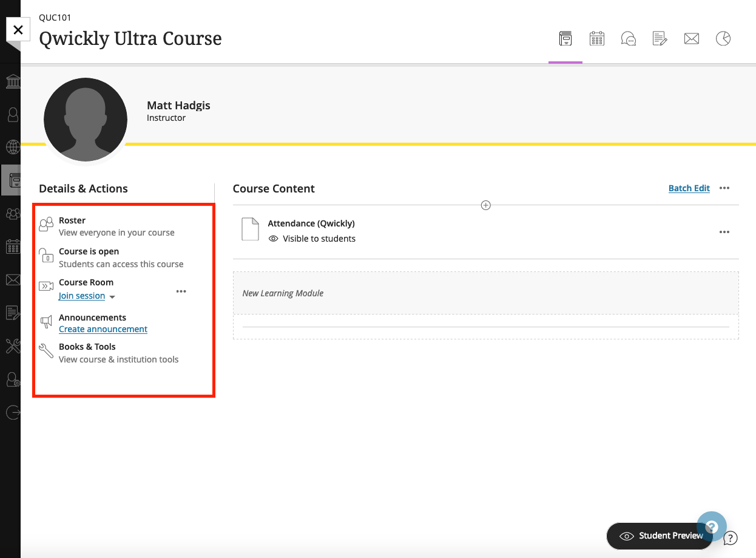The height and width of the screenshot is (558, 756).
Task: Click the Sign Out icon in left sidebar
Action: point(13,412)
